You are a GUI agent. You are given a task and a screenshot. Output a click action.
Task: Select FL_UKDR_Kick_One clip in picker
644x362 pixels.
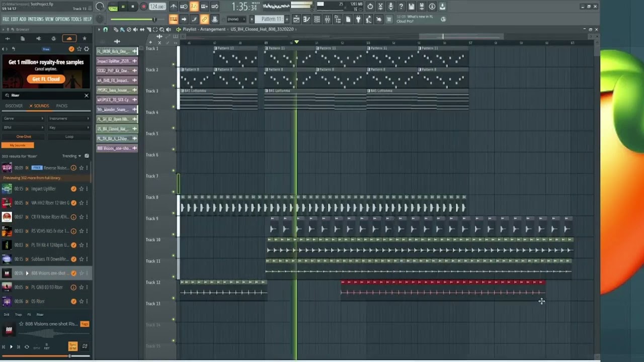[x=117, y=51]
